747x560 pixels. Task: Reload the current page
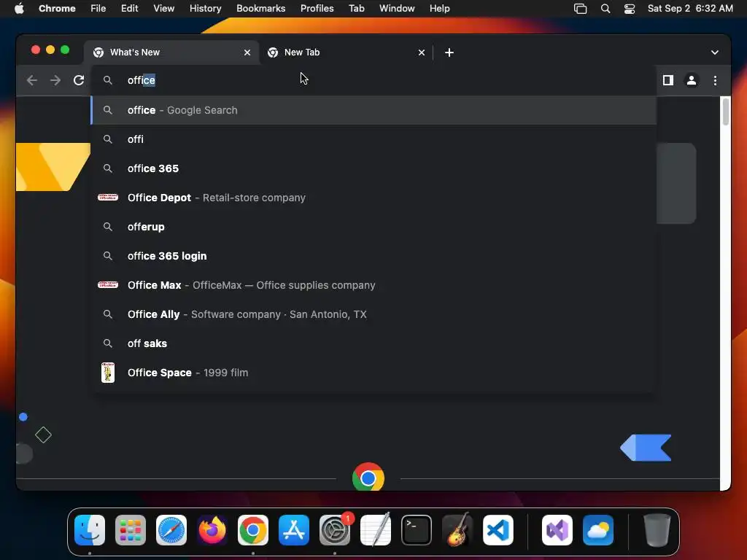(79, 80)
